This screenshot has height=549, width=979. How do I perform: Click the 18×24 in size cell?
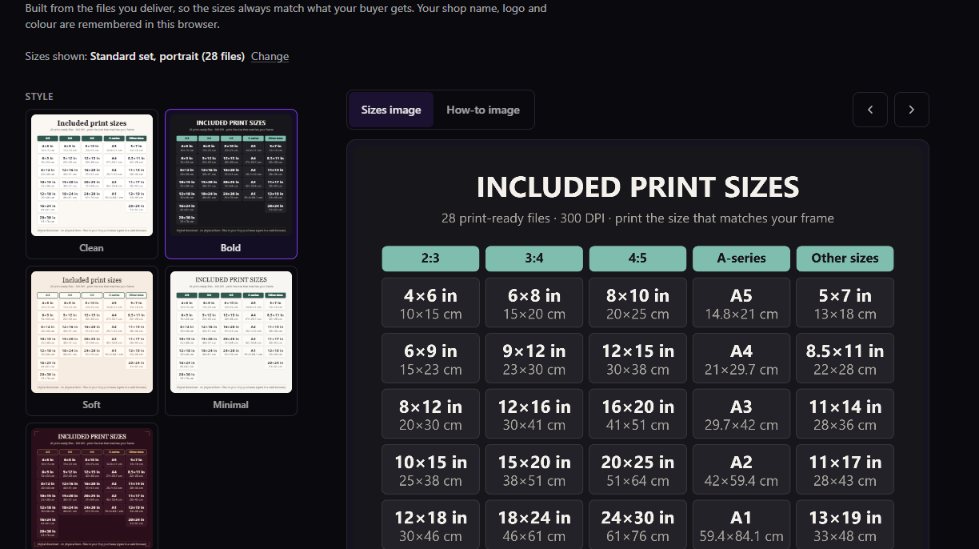tap(534, 525)
